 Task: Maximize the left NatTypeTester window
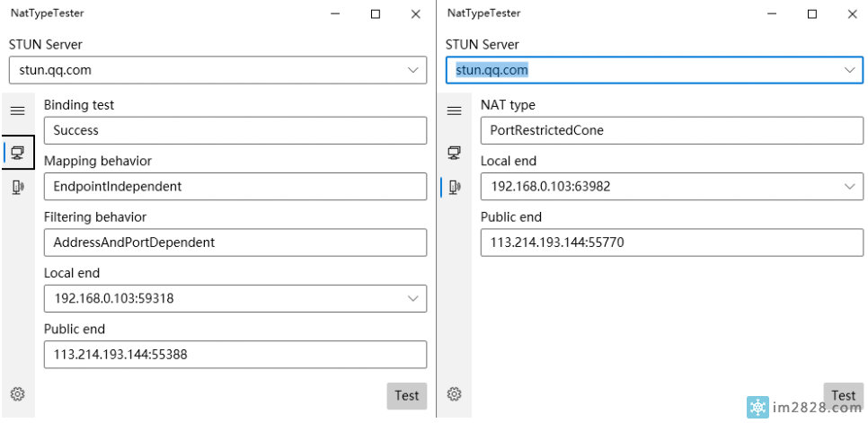click(x=376, y=14)
